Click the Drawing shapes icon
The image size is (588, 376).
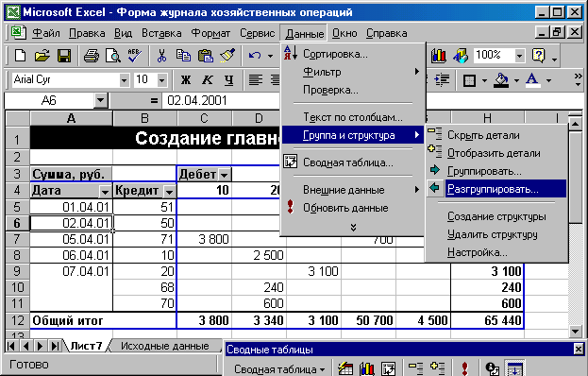[x=461, y=56]
